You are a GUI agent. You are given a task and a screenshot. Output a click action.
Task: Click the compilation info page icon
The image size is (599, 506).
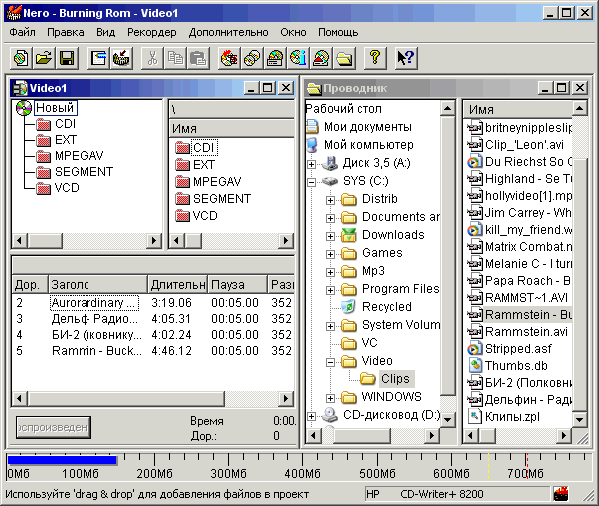[98, 58]
